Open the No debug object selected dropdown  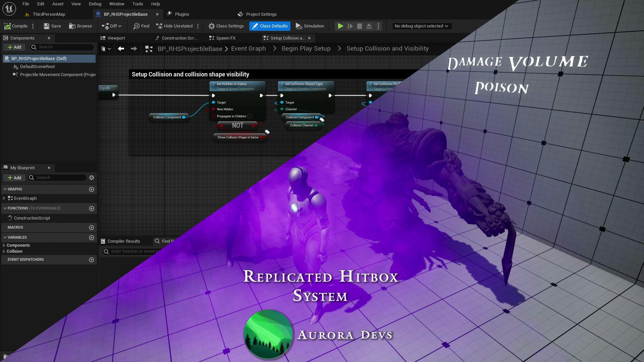click(x=422, y=26)
